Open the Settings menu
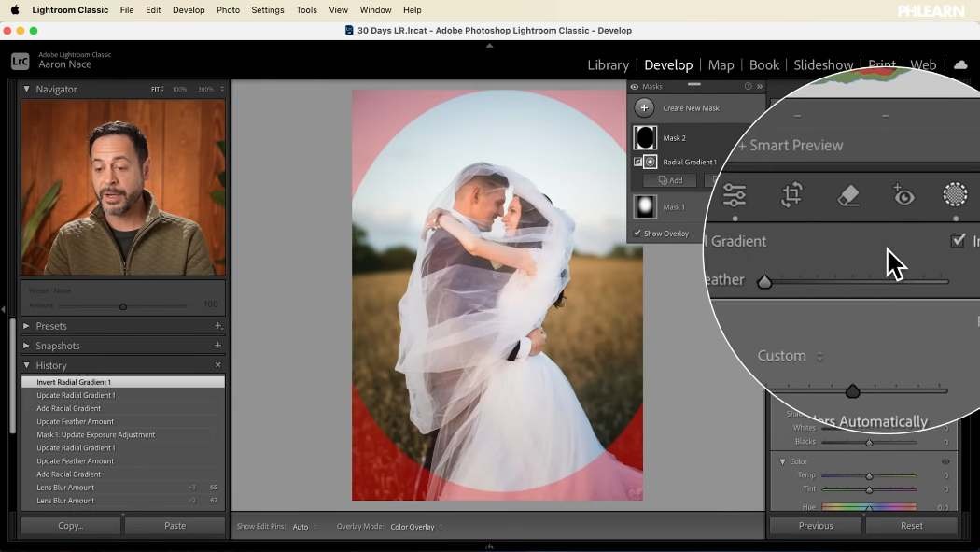 [x=268, y=10]
